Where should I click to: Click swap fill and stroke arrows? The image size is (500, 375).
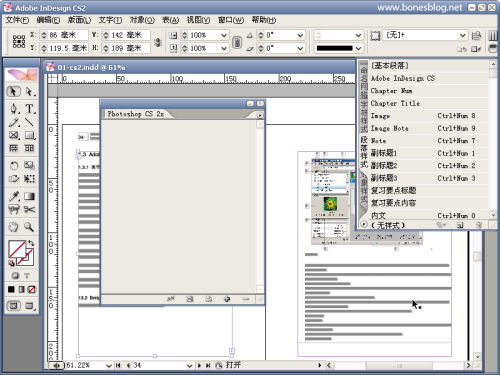(31, 243)
